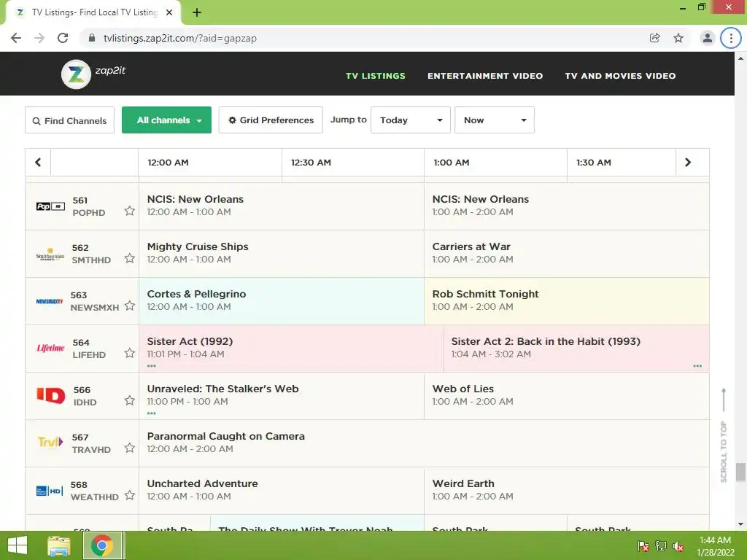Show earlier times with left arrow
747x560 pixels.
point(38,163)
